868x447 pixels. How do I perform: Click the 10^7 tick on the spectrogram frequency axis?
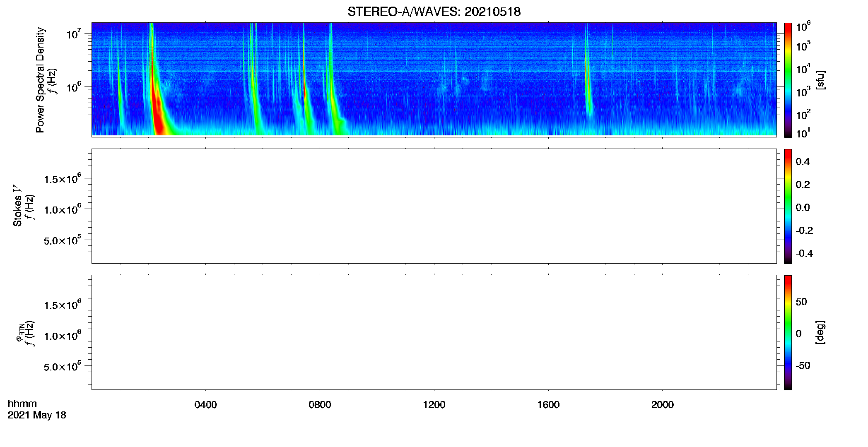tap(73, 34)
